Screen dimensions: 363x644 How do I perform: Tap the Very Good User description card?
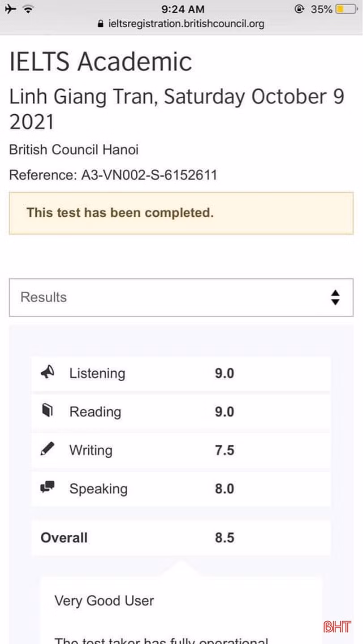point(181,609)
